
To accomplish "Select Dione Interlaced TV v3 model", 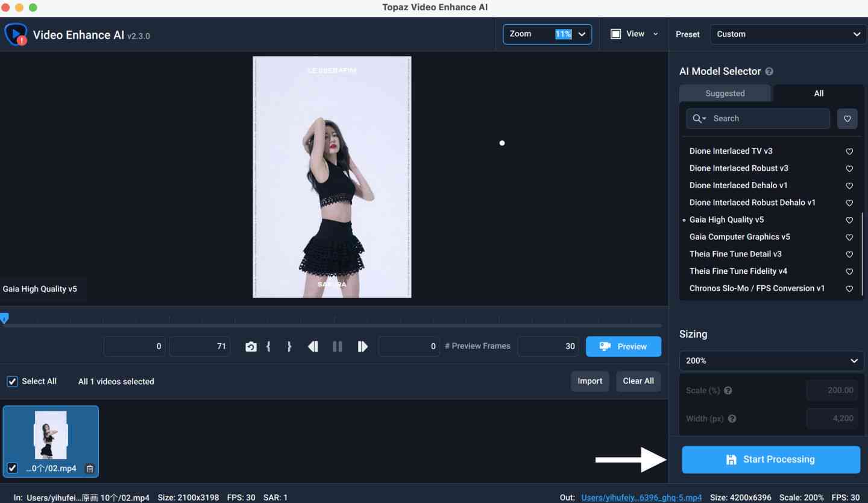I will point(731,151).
